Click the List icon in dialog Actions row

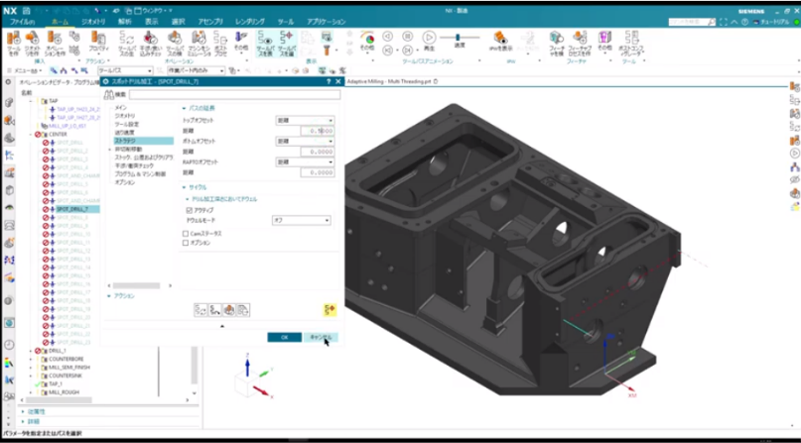pyautogui.click(x=243, y=310)
